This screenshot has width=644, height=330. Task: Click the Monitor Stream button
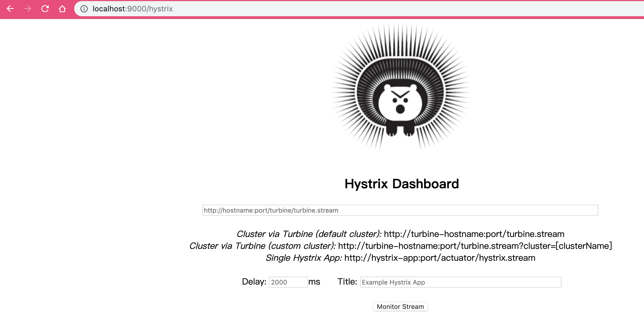pyautogui.click(x=400, y=306)
